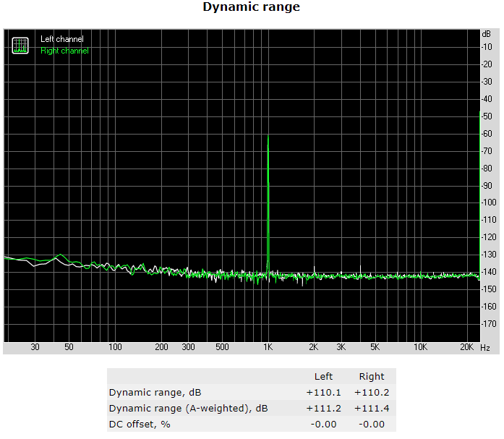
Task: Click the 100 frequency axis label
Action: coord(115,347)
